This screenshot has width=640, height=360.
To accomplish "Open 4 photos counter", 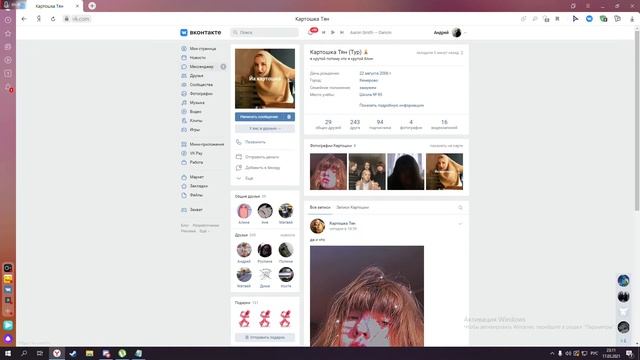I will coord(411,124).
